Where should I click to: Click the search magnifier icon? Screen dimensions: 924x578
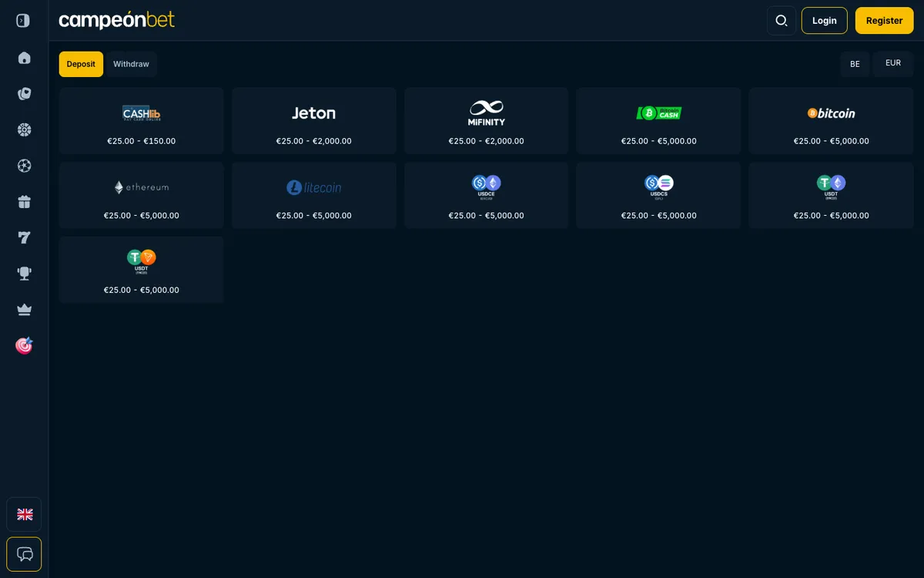pos(782,21)
